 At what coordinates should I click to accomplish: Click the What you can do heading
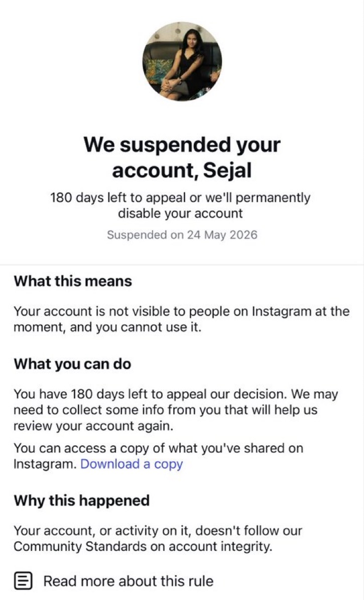(72, 364)
